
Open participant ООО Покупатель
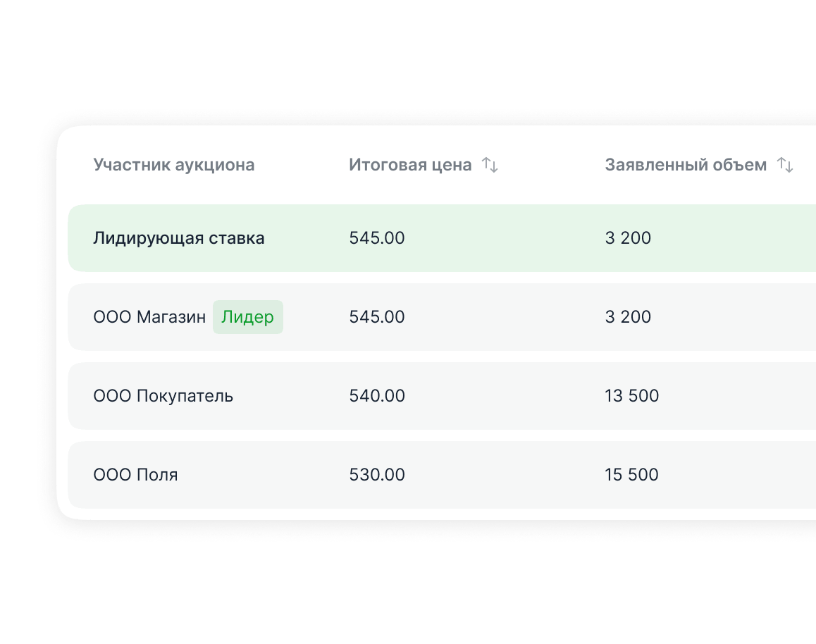point(163,396)
